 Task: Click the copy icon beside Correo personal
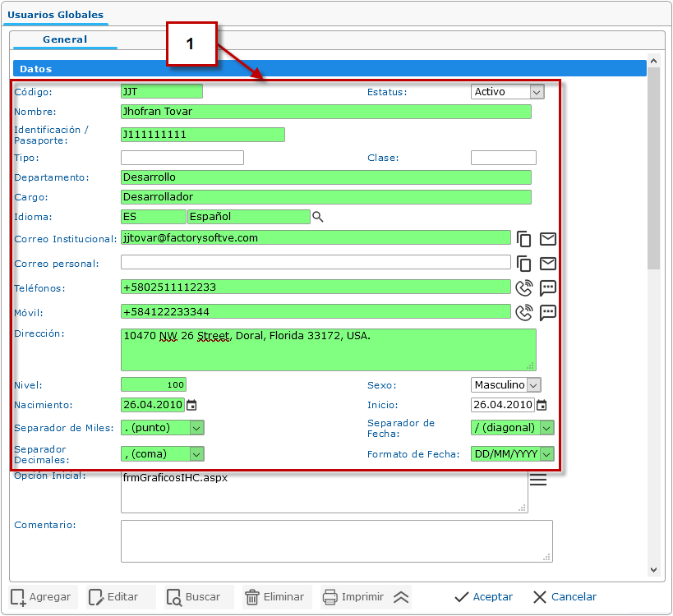coord(524,264)
